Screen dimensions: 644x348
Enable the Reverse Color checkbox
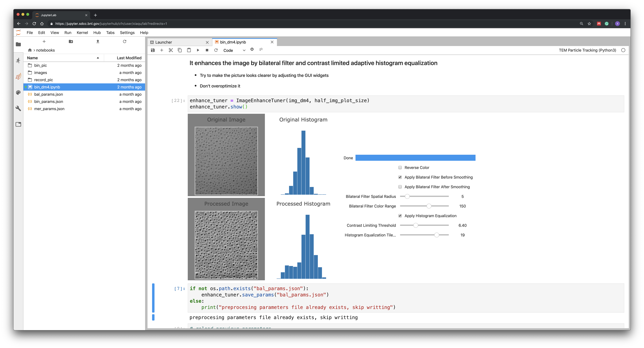pos(400,167)
